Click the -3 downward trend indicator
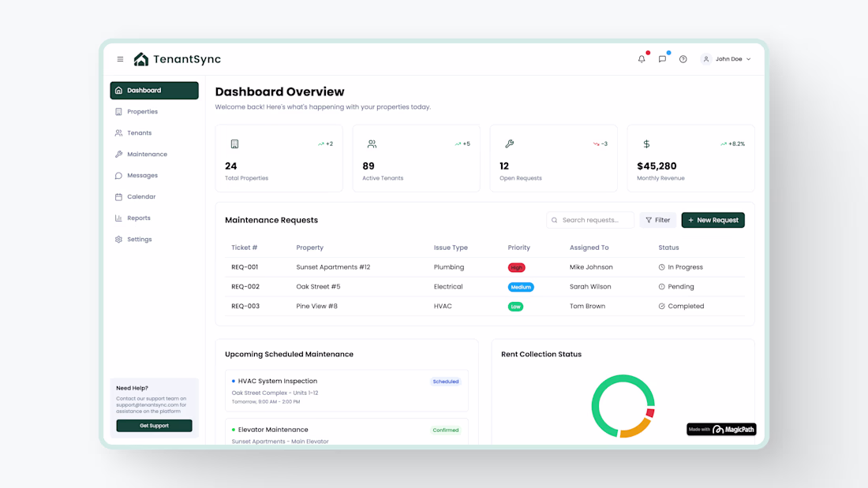Screen dimensions: 868x488 pos(600,143)
